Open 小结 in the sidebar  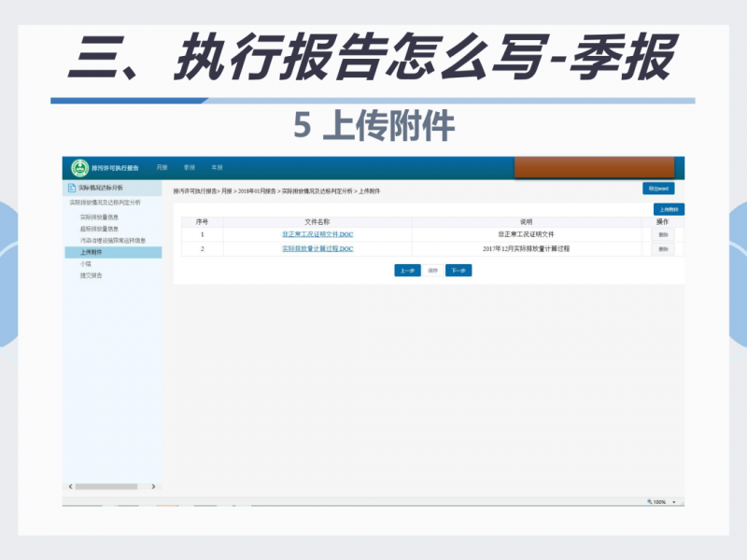pyautogui.click(x=85, y=264)
